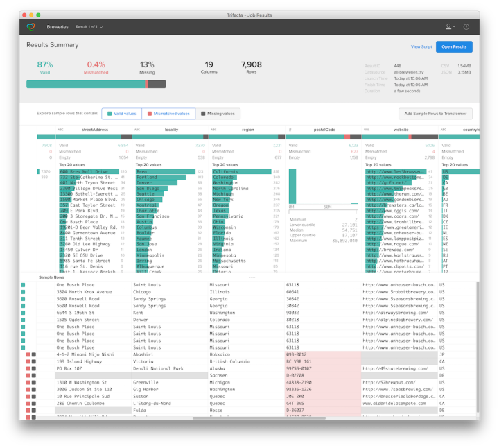This screenshot has width=499, height=448.
Task: Click the overall data quality bar
Action: tap(96, 84)
